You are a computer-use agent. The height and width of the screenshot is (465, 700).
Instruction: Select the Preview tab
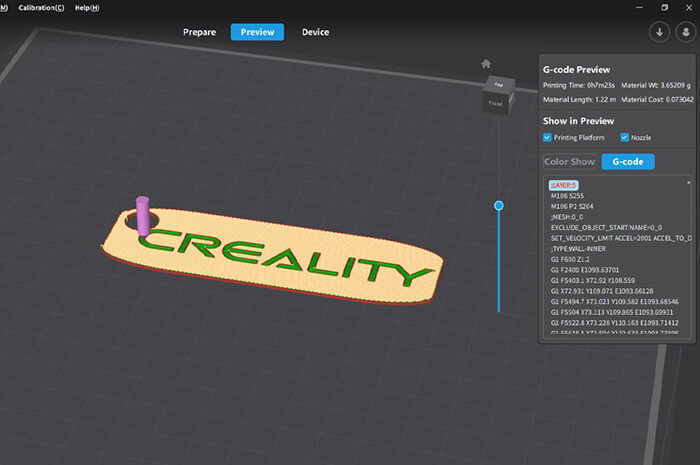[x=257, y=32]
